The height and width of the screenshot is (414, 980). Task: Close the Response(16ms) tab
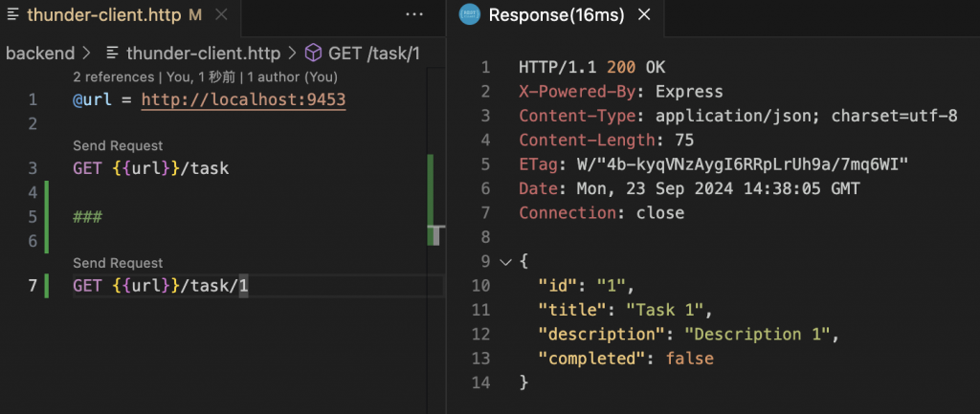tap(643, 15)
